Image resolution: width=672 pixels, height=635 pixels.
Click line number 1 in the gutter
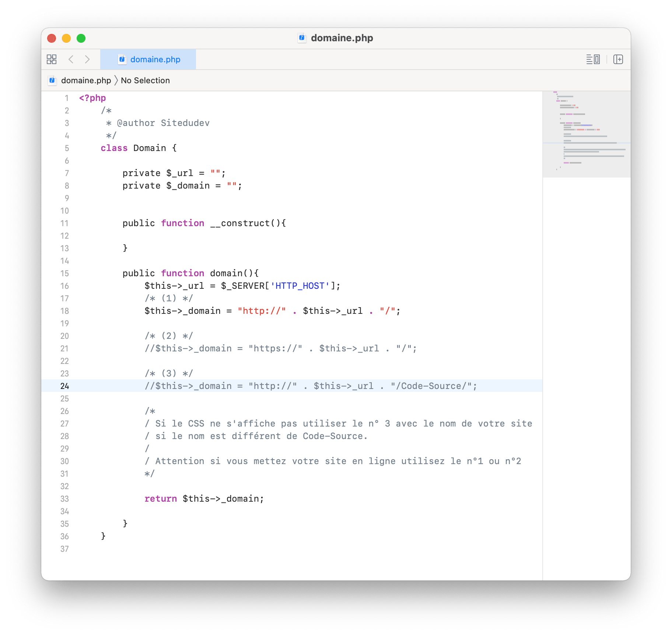67,98
